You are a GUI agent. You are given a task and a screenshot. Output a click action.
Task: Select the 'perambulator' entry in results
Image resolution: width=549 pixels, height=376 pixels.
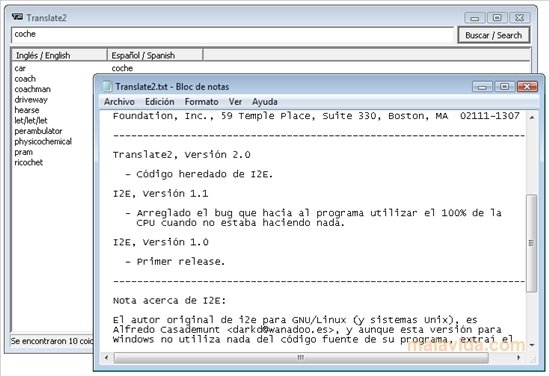[x=38, y=131]
